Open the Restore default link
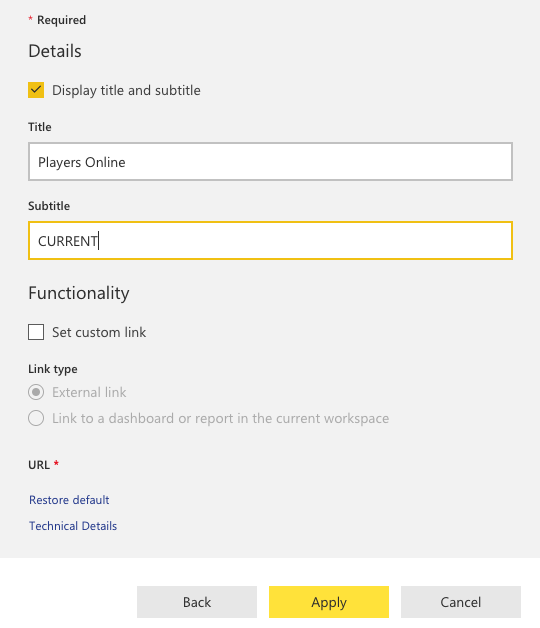 click(x=69, y=500)
